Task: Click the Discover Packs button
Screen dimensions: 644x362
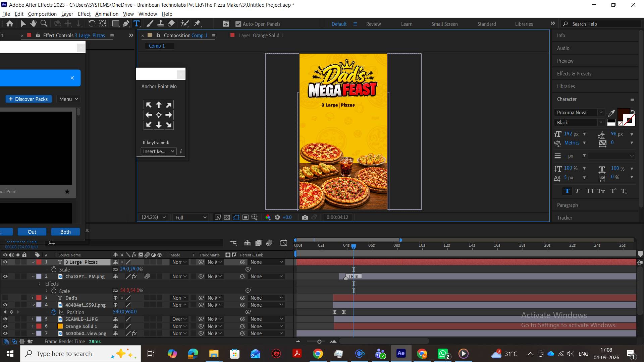Action: [x=29, y=99]
